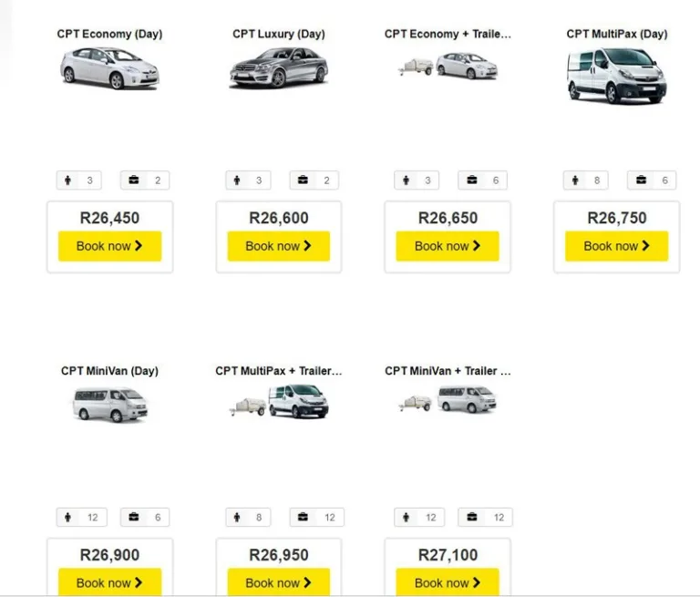The width and height of the screenshot is (700, 597).
Task: Open the CPT MiniVan (Day) title
Action: point(109,371)
